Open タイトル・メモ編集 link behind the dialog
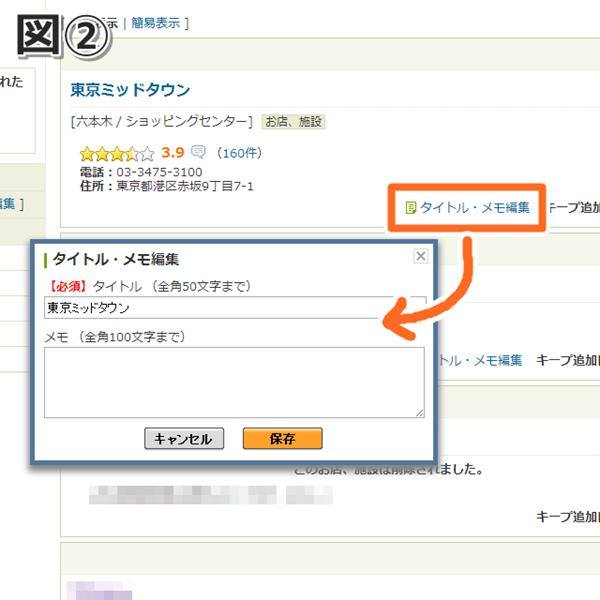 point(480,360)
